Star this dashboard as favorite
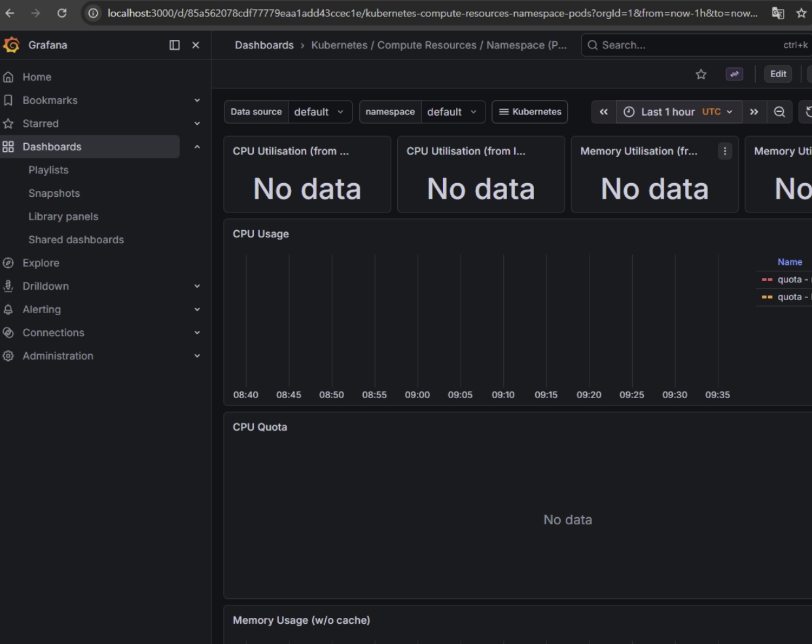The height and width of the screenshot is (644, 812). tap(701, 75)
